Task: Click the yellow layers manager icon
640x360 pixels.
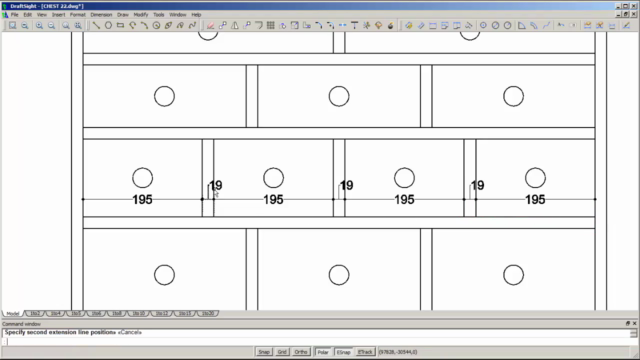Action: tap(409, 25)
